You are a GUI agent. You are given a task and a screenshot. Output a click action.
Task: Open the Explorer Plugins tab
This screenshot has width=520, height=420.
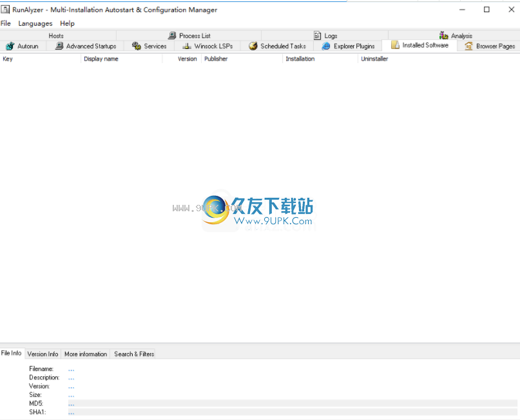[348, 46]
